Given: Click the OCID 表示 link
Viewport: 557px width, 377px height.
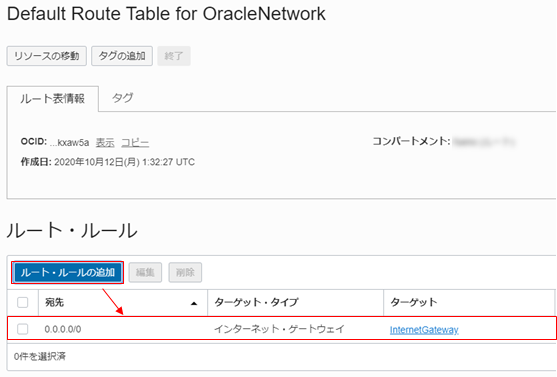Looking at the screenshot, I should (x=105, y=142).
